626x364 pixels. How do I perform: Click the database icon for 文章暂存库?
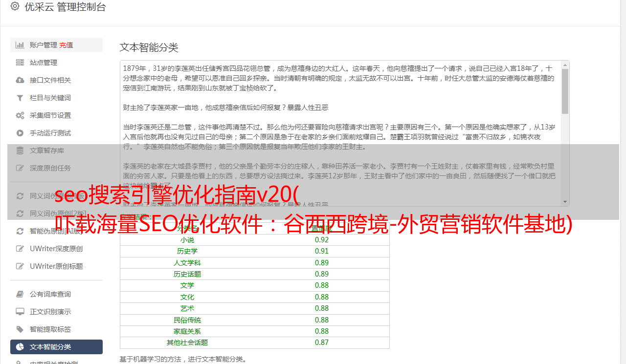click(x=20, y=150)
